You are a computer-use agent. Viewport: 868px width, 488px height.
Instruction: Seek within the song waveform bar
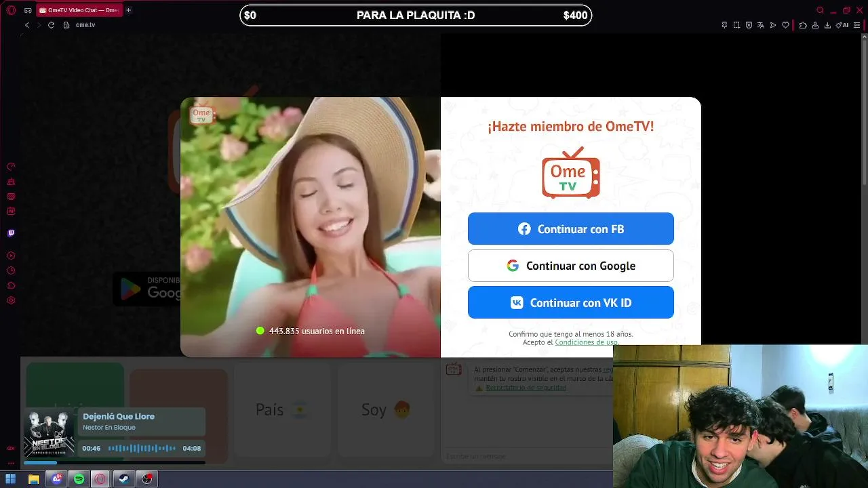pos(142,448)
